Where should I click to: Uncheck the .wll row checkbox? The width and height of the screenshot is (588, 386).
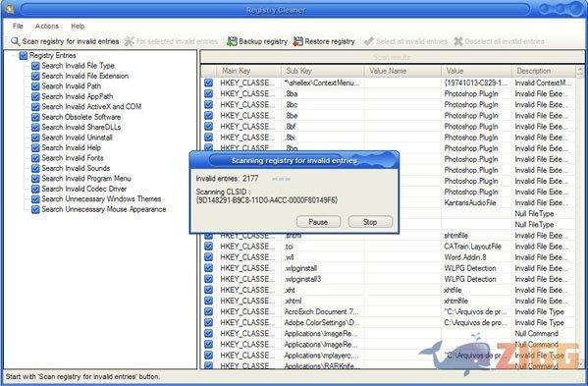click(208, 257)
